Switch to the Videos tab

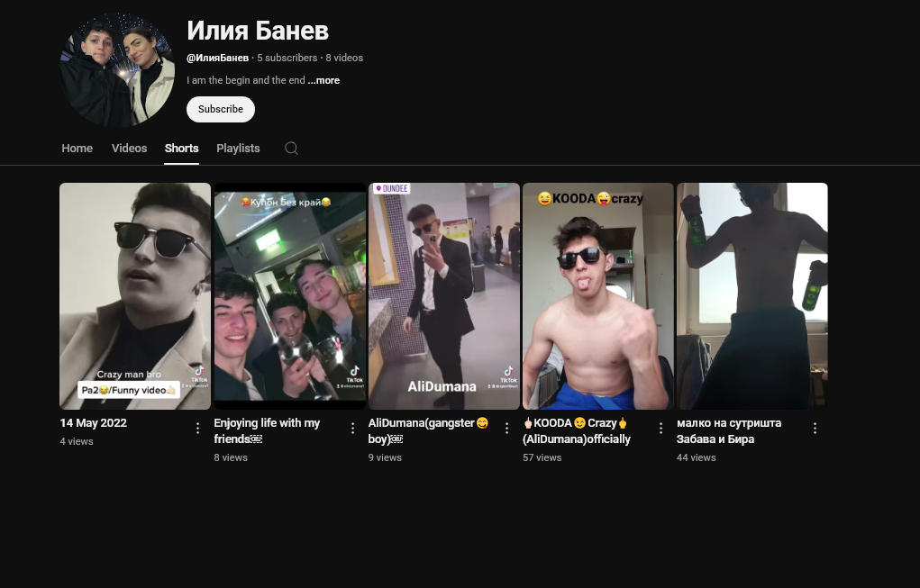[x=129, y=149]
